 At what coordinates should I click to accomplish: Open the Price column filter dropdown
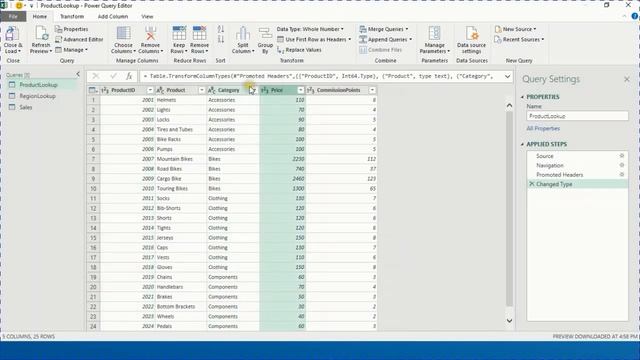pyautogui.click(x=300, y=90)
